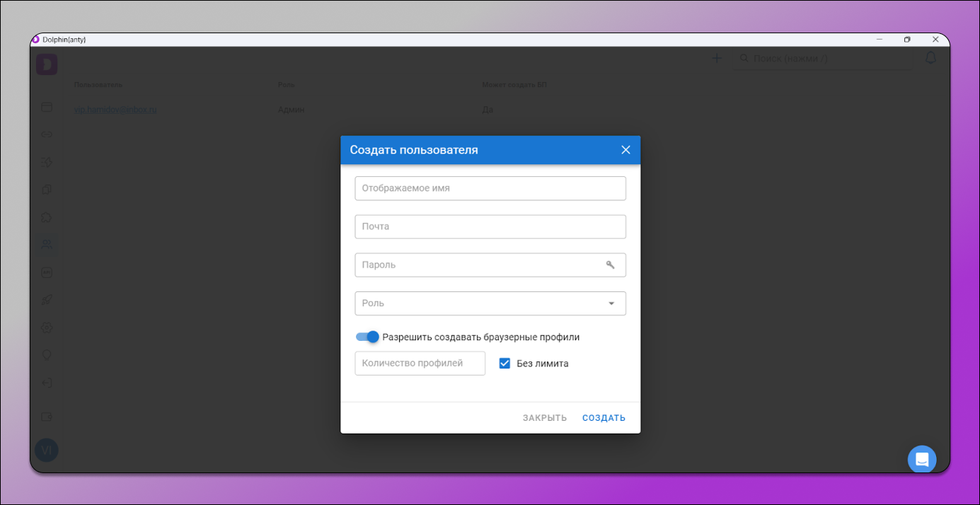Select the Количество профилей field
980x505 pixels.
click(420, 364)
